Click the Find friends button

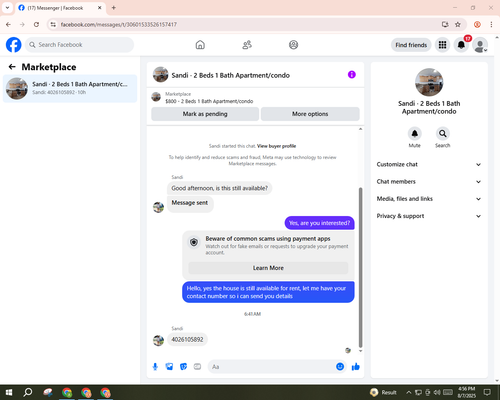click(x=411, y=45)
